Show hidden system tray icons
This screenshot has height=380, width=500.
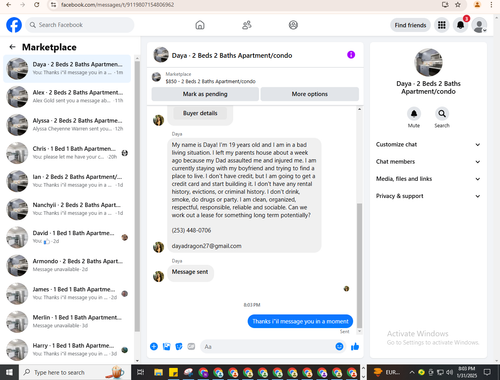point(412,372)
